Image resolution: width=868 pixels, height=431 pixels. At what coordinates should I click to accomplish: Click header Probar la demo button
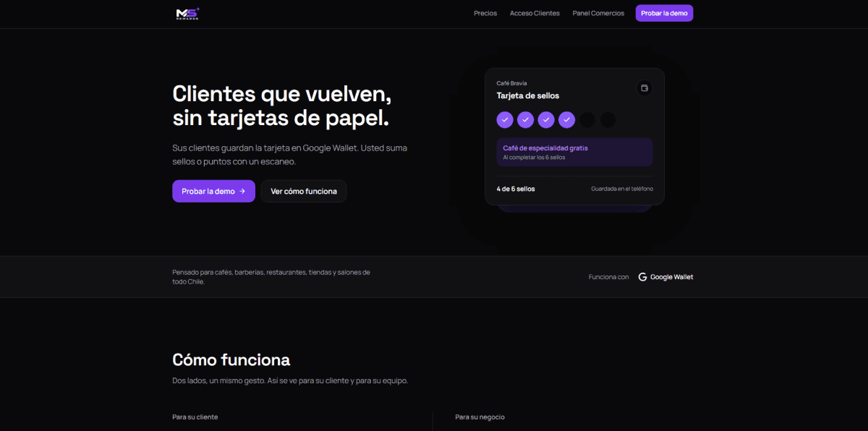point(664,13)
